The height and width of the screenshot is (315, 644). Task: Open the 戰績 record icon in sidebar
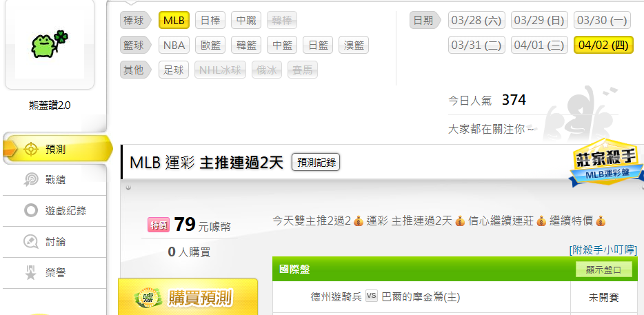click(31, 180)
